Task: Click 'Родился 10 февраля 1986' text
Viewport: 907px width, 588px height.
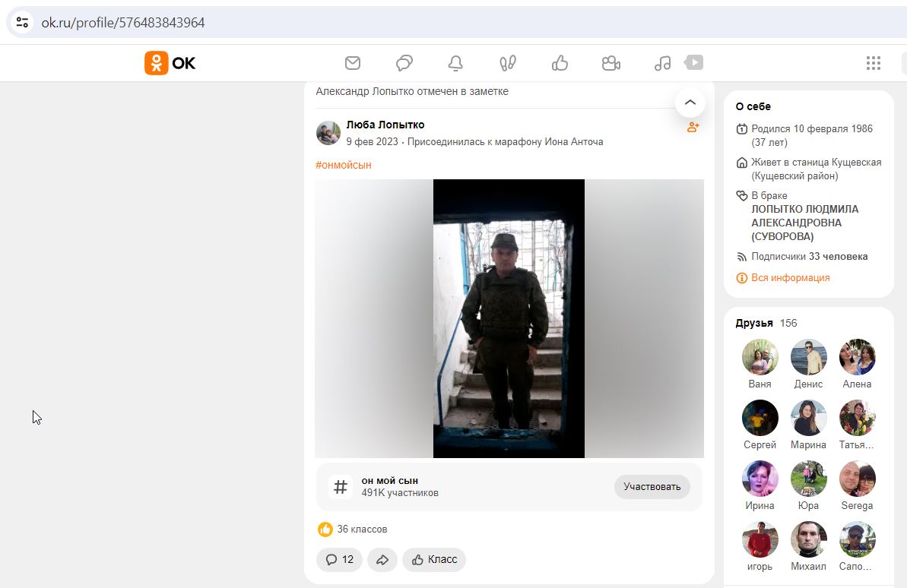Action: click(811, 129)
